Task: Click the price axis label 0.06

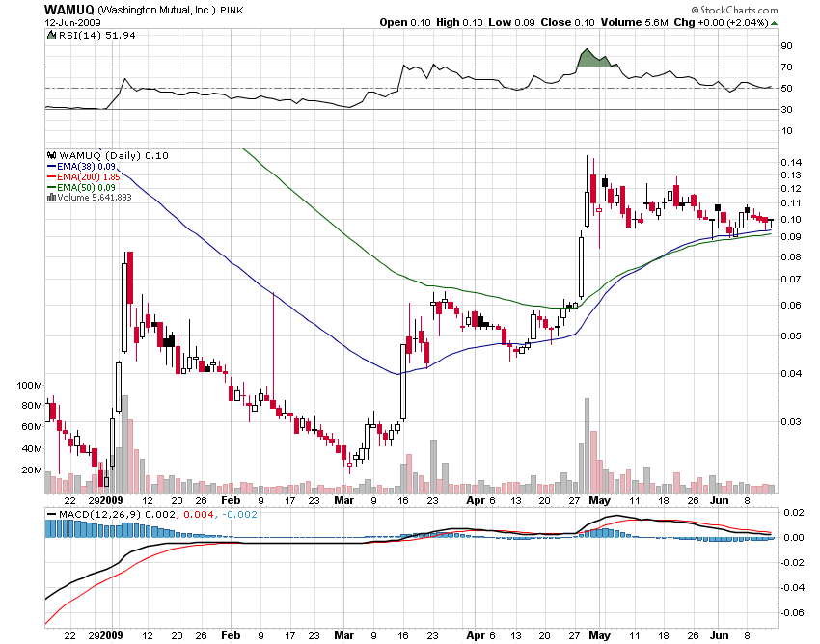Action: (791, 305)
